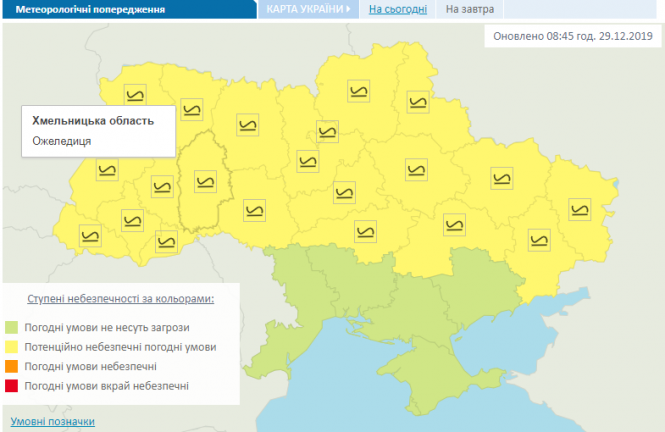Click the ice warning icon on Chernivtsi oblast
This screenshot has height=432, width=665.
[166, 242]
